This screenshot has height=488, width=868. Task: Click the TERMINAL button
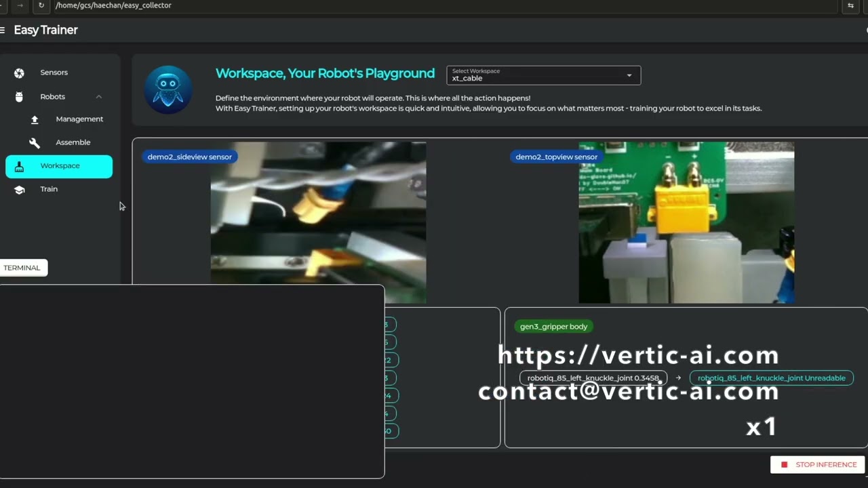coord(22,268)
